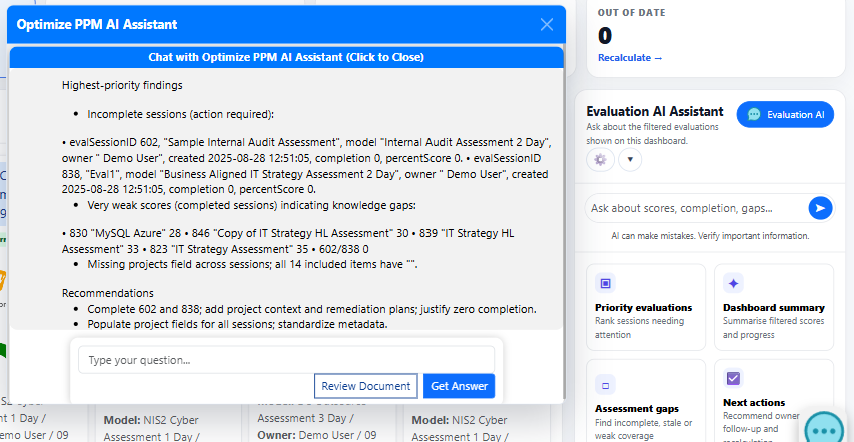Click the Missing projects field bullet text
This screenshot has height=442, width=854.
[252, 265]
